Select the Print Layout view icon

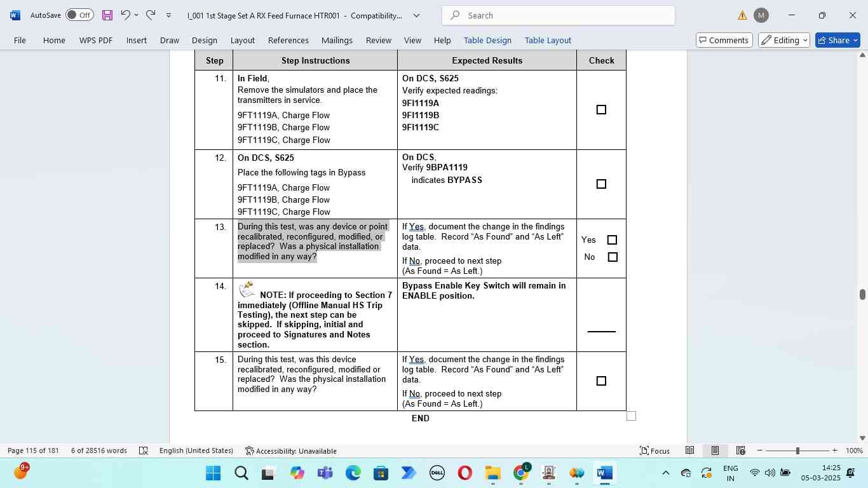click(x=715, y=451)
